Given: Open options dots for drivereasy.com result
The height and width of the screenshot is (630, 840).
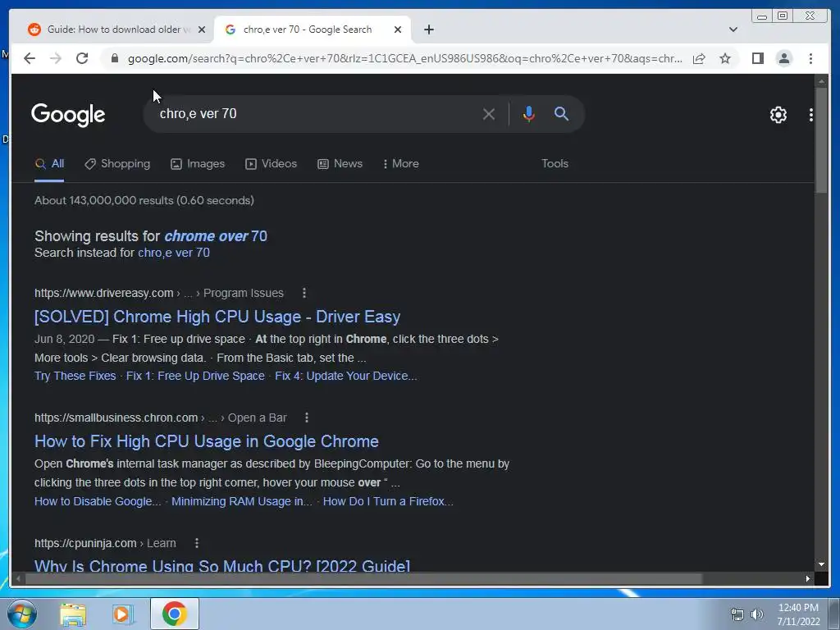Looking at the screenshot, I should coord(304,293).
